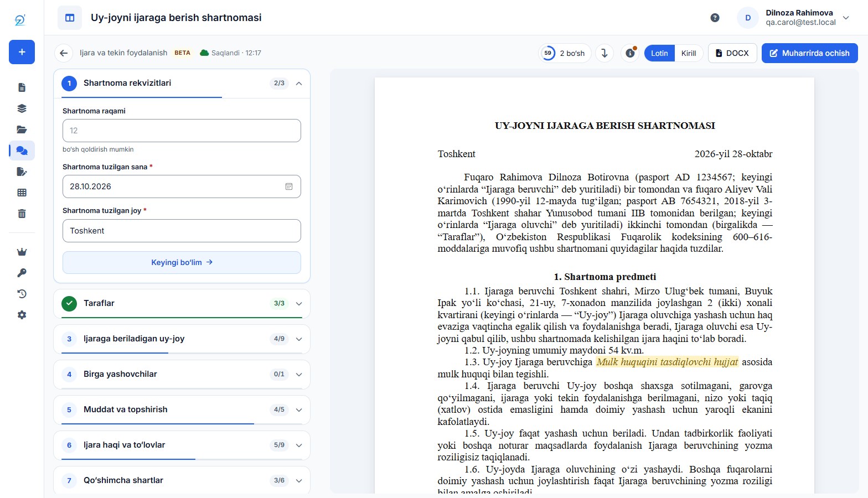Open the layers stack sidebar icon
Image resolution: width=868 pixels, height=498 pixels.
(22, 108)
